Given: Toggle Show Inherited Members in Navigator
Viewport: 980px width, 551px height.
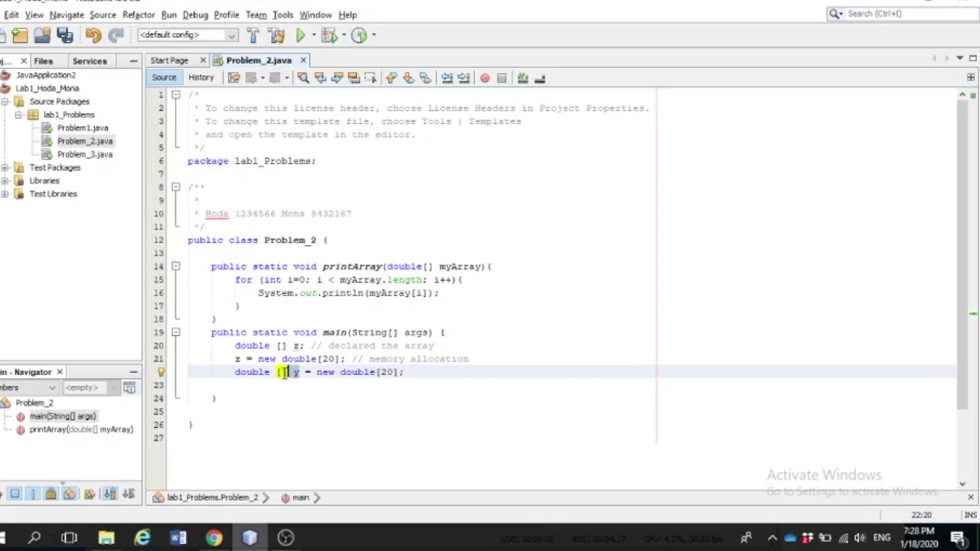Looking at the screenshot, I should [1, 494].
